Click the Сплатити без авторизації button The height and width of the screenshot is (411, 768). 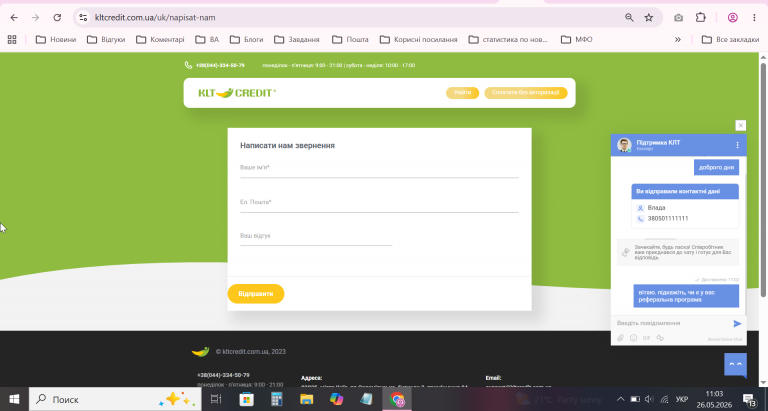526,93
